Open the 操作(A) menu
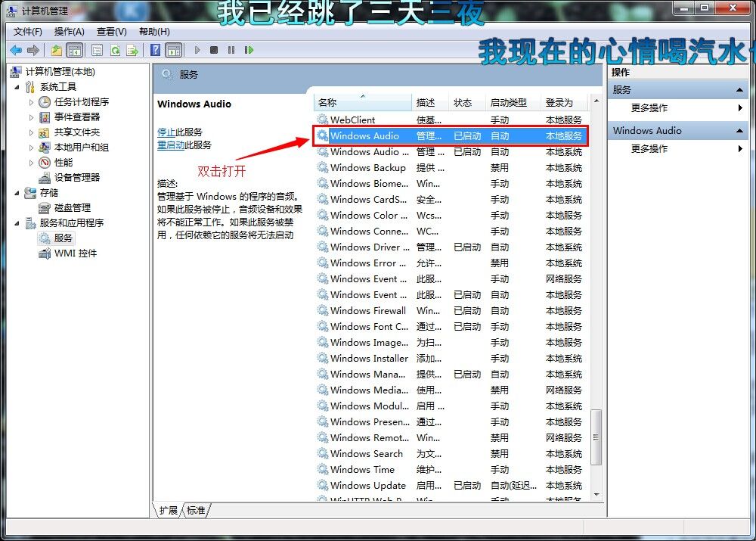The width and height of the screenshot is (756, 541). 69,32
